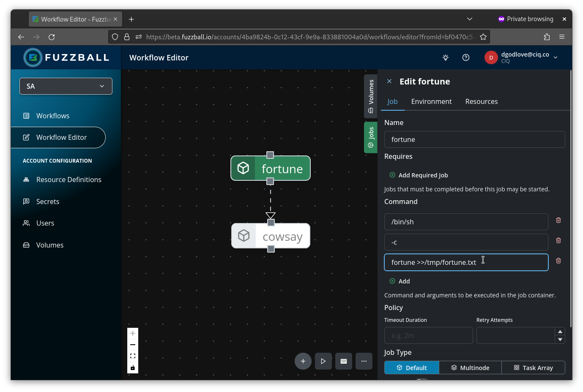Open Workflows in the sidebar

(x=53, y=116)
